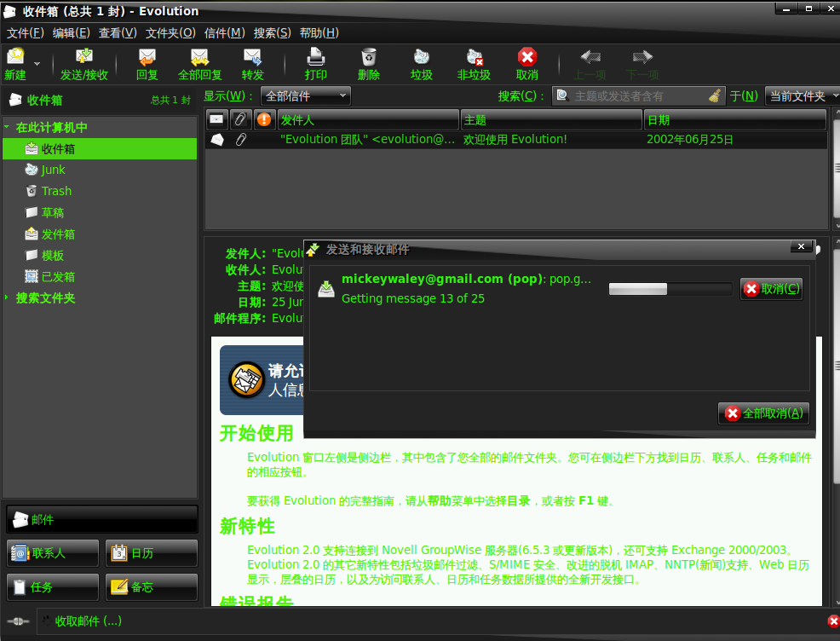Viewport: 840px width, 641px height.
Task: Open the 帮助(H) menu
Action: 319,32
